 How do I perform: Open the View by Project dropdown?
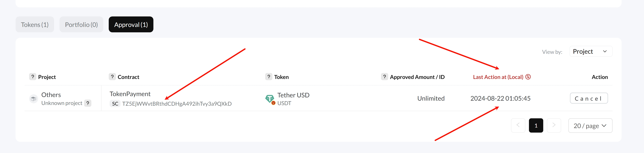tap(590, 51)
